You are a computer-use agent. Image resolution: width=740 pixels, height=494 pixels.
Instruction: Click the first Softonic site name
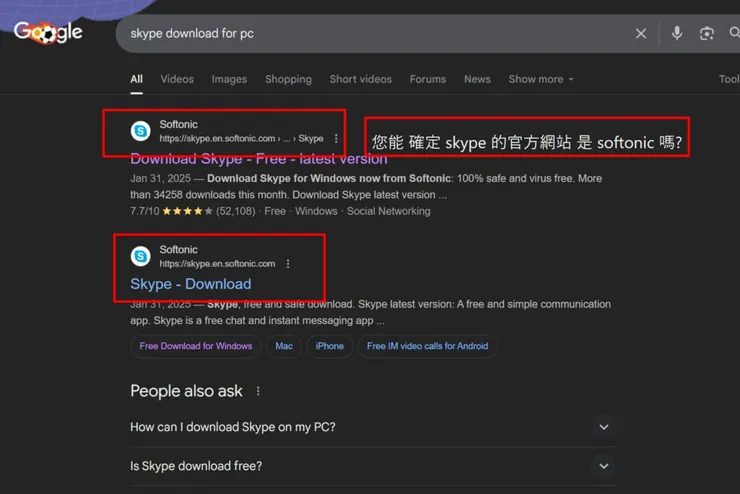pyautogui.click(x=178, y=125)
